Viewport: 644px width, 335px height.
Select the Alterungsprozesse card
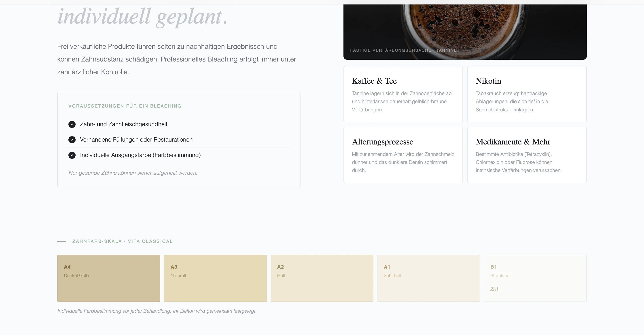[x=403, y=155]
